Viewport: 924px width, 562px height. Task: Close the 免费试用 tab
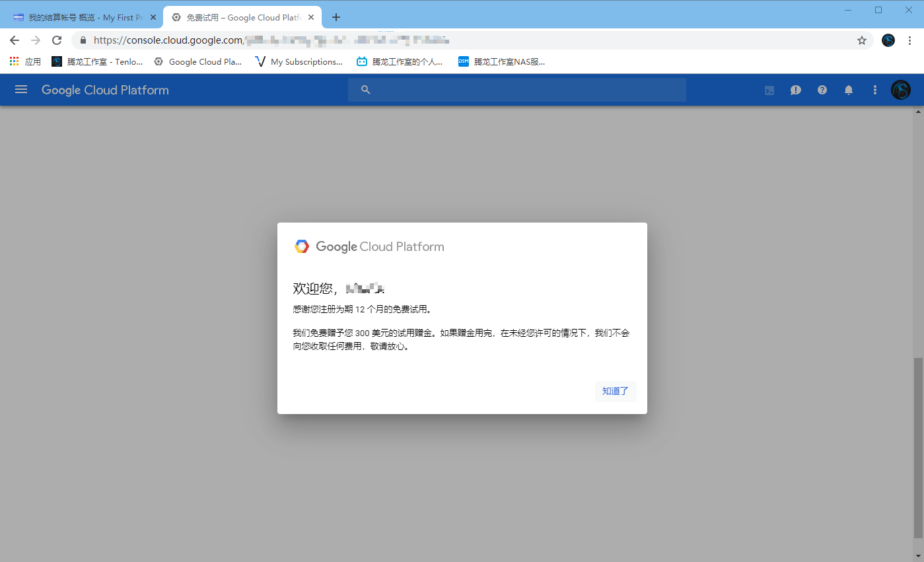tap(311, 18)
